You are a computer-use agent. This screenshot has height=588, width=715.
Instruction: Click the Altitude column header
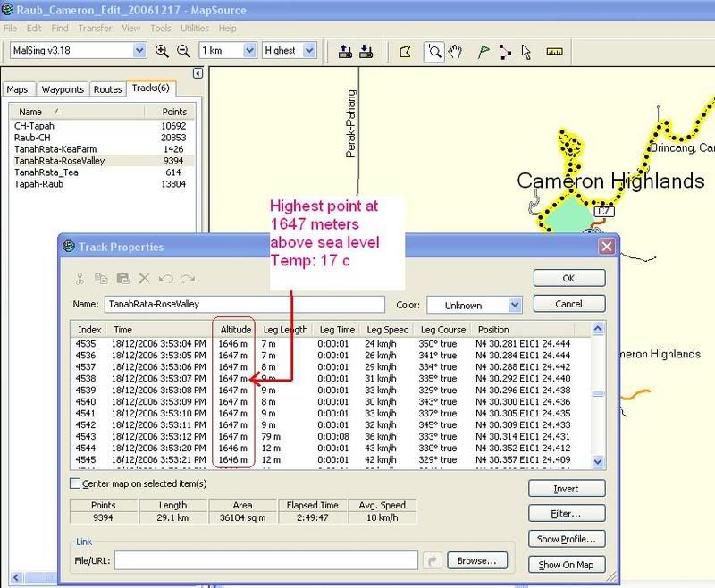click(x=235, y=330)
